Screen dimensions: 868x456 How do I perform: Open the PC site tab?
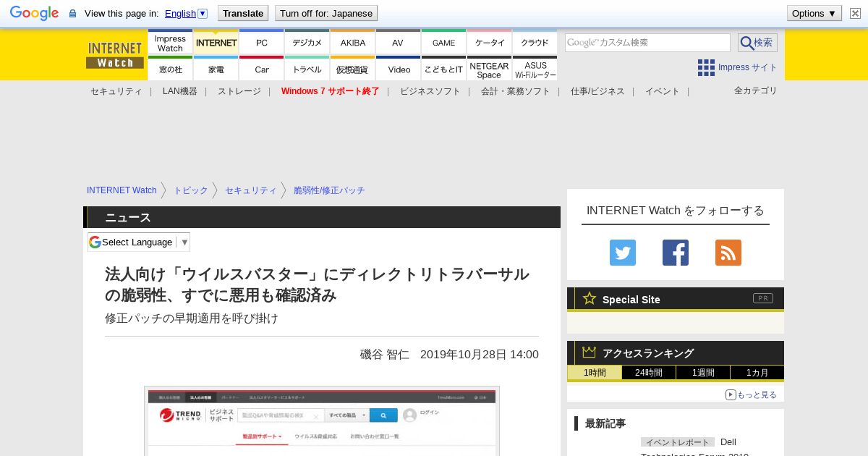262,43
